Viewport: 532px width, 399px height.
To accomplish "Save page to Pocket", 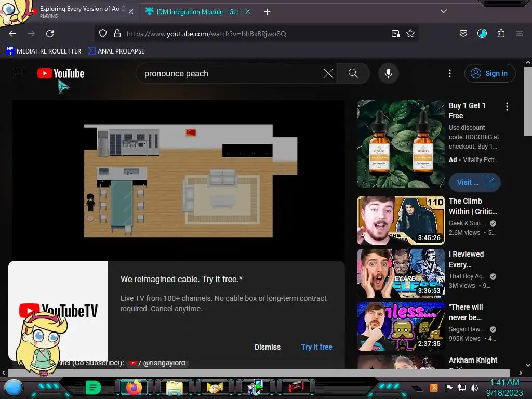I will click(463, 34).
